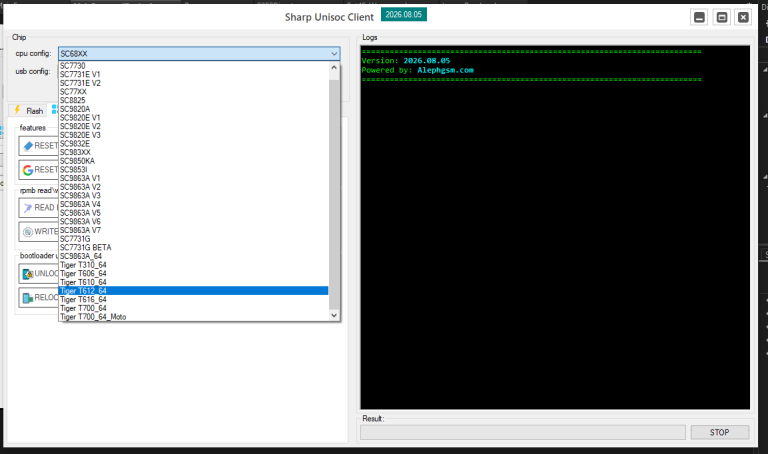
Task: Select the SC9863A_64 entry
Action: (x=193, y=256)
